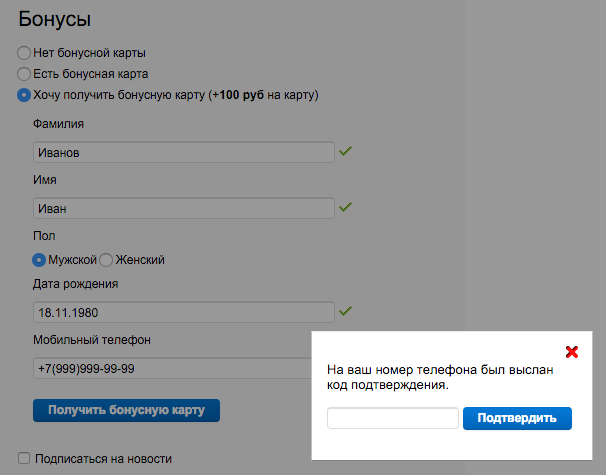The height and width of the screenshot is (475, 606).
Task: Focus the confirmation code input field
Action: point(393,418)
